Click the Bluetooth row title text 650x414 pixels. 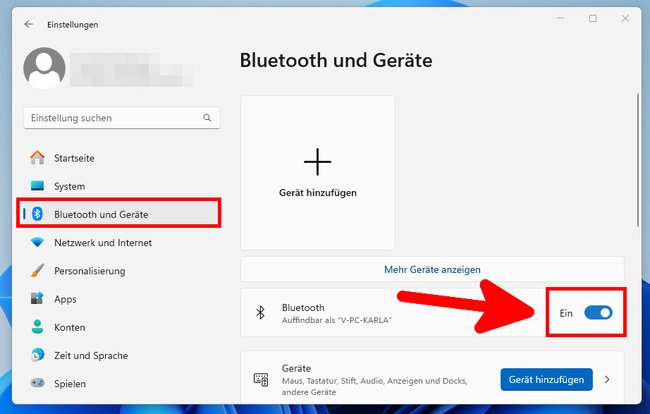coord(303,307)
